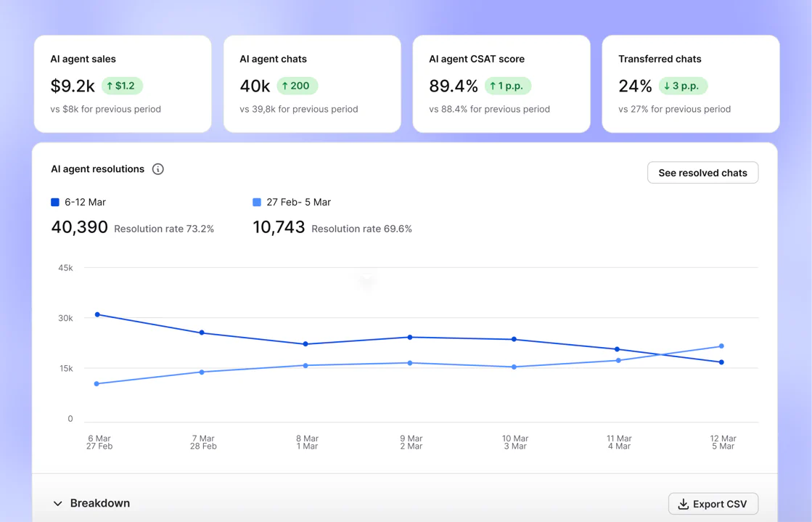Click vs 39,8k for previous period text
The height and width of the screenshot is (522, 812).
pyautogui.click(x=299, y=110)
